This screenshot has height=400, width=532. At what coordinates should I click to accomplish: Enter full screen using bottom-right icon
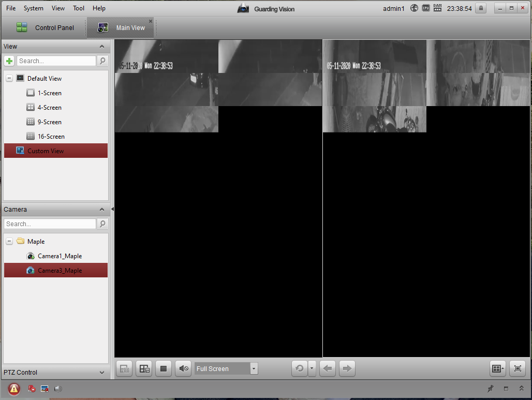518,368
